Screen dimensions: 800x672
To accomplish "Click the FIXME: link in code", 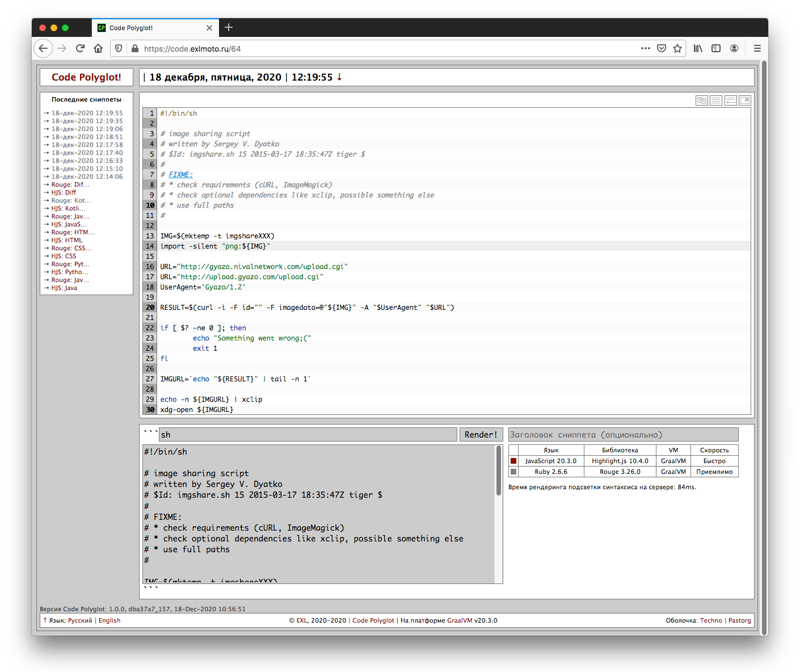I will [180, 175].
